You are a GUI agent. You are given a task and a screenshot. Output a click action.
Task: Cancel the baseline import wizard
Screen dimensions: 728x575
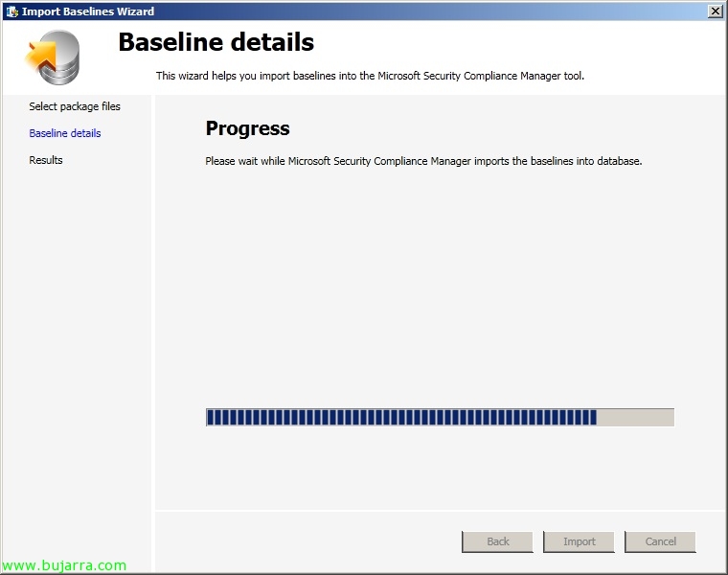coord(660,541)
